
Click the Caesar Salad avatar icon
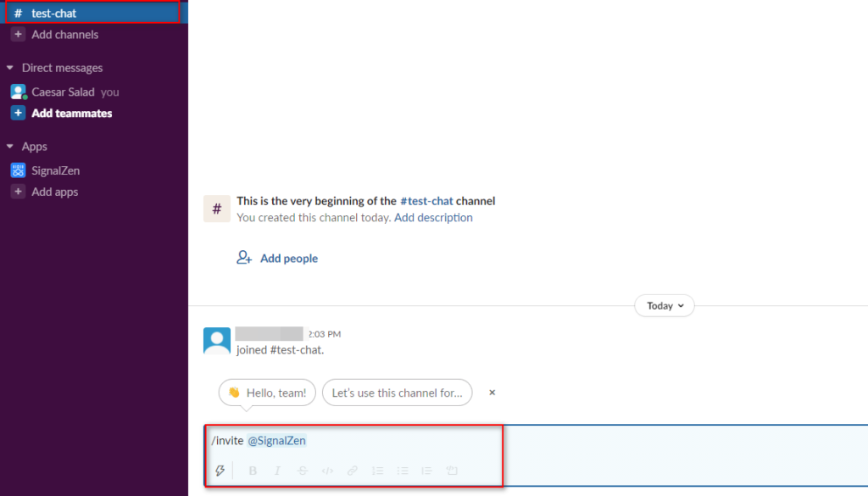pyautogui.click(x=19, y=92)
